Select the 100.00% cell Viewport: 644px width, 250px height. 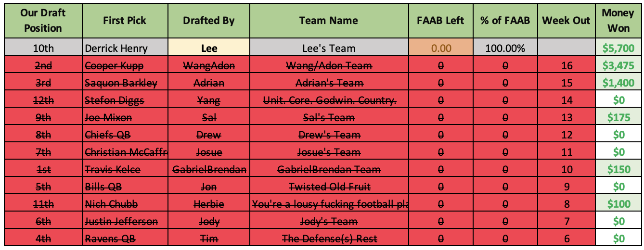(505, 48)
